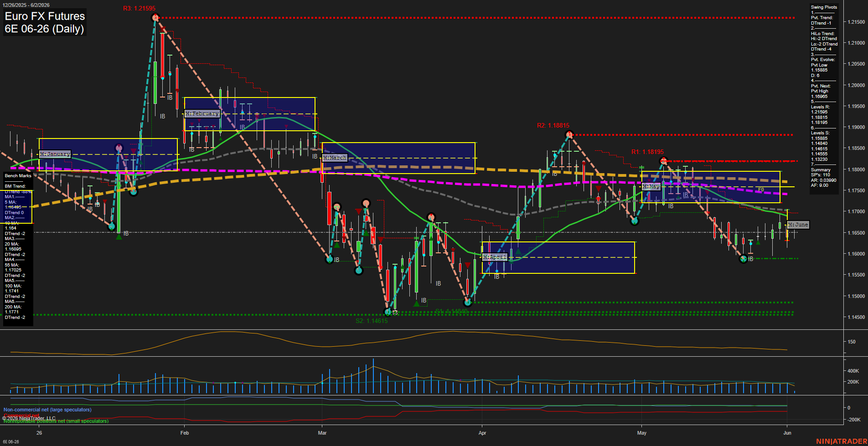Viewport: 868px width, 446px height.
Task: Select the 1.13230 support level value
Action: click(x=819, y=159)
